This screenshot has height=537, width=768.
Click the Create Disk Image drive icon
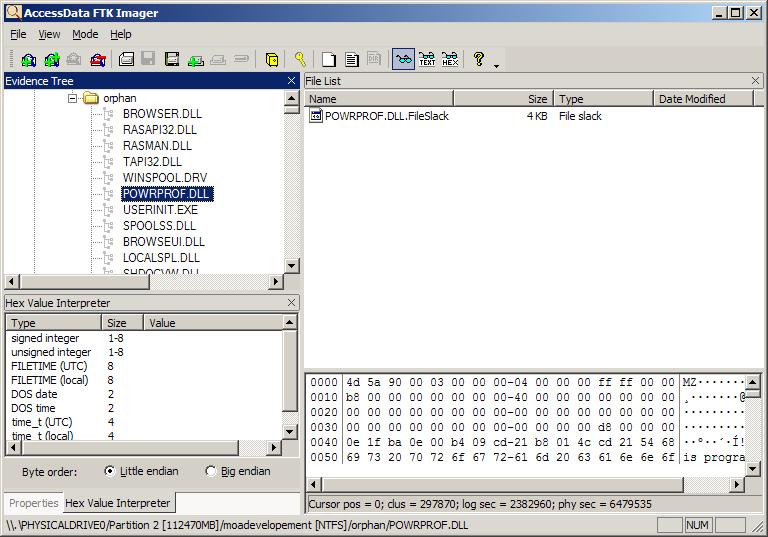126,59
